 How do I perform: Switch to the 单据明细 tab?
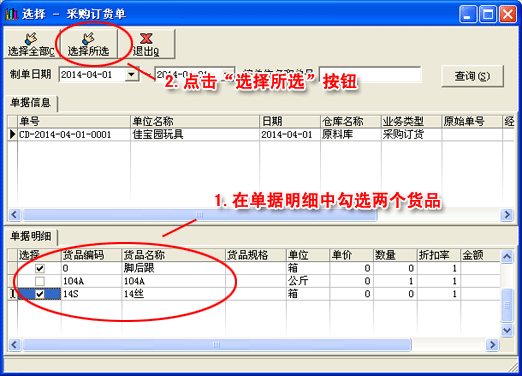tap(31, 236)
